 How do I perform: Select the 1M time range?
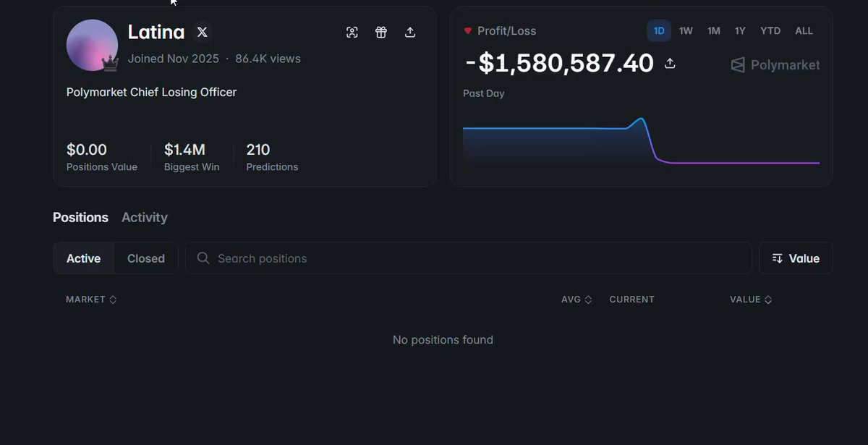click(x=714, y=31)
